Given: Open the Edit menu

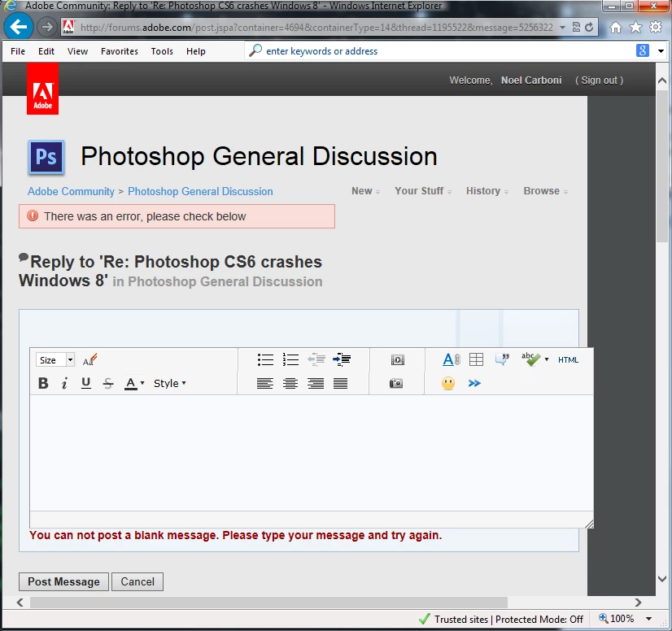Looking at the screenshot, I should coord(46,51).
